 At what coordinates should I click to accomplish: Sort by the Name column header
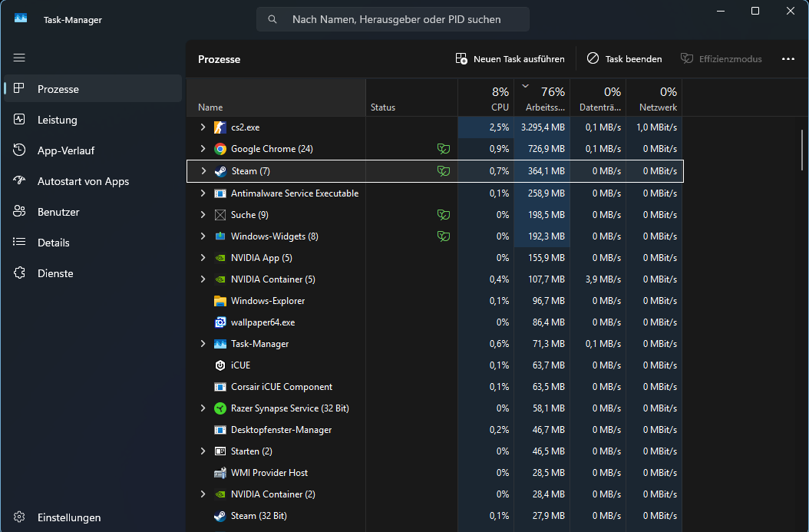pos(276,97)
